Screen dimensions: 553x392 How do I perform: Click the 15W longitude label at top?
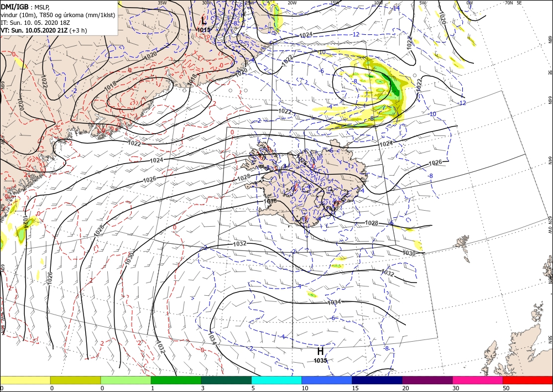click(335, 3)
